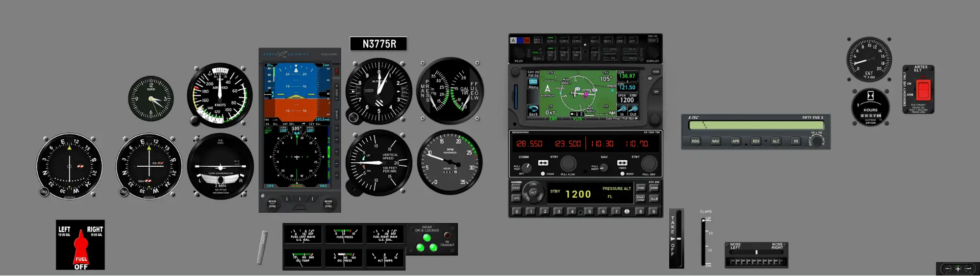980x276 pixels.
Task: Tap the GPS map zoom In icon
Action: (x=623, y=111)
